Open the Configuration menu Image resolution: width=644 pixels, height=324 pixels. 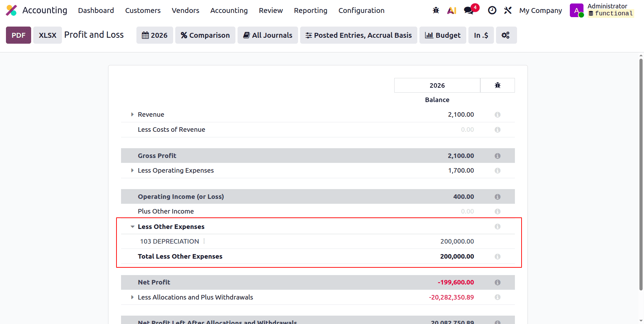(361, 10)
